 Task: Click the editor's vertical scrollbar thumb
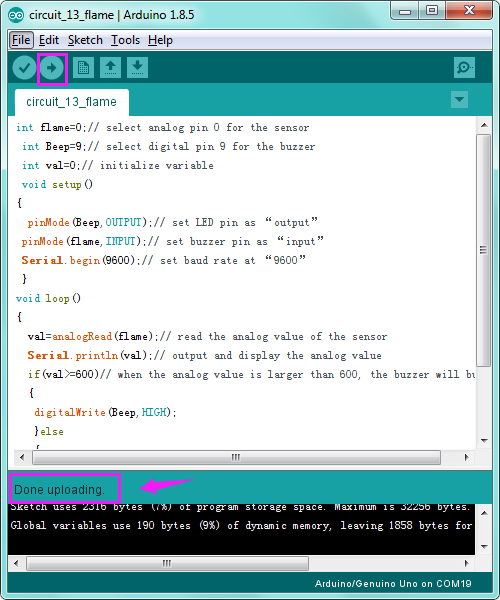(484, 250)
